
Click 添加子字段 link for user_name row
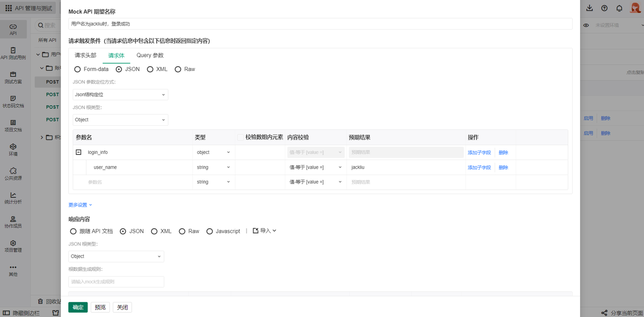pos(479,167)
